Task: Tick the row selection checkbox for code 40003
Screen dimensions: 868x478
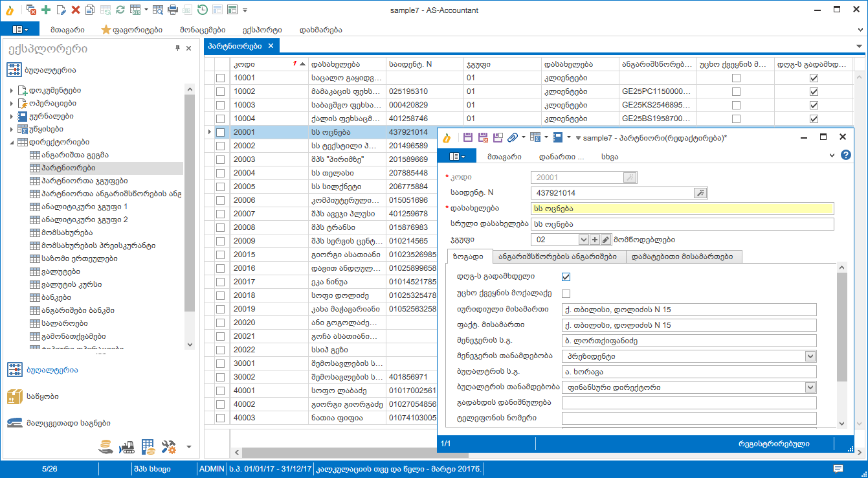Action: [x=221, y=418]
